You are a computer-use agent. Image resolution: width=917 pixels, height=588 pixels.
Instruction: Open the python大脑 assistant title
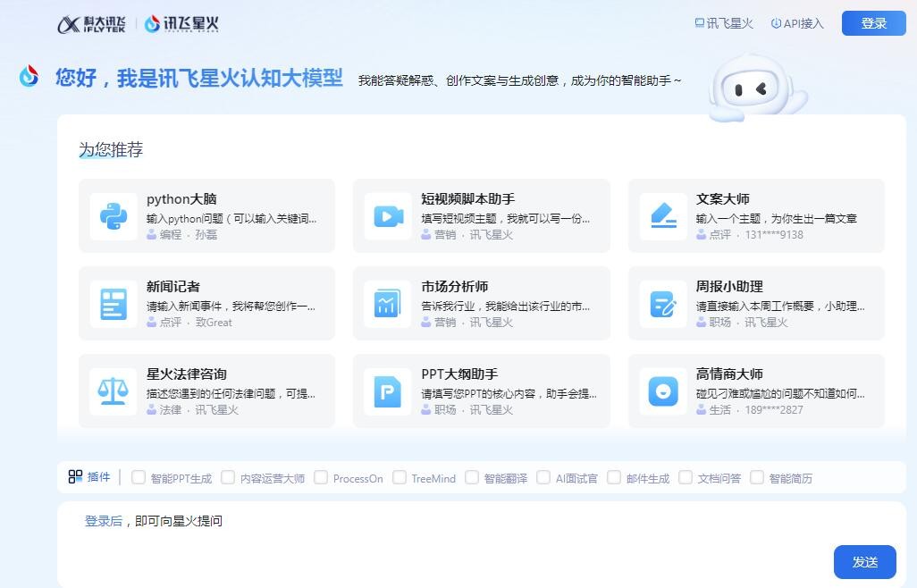pos(181,198)
